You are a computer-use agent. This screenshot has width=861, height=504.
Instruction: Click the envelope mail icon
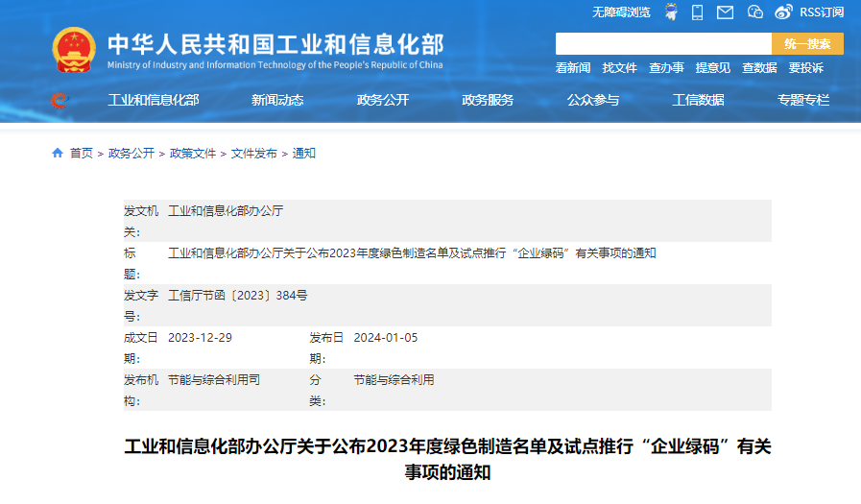(725, 12)
